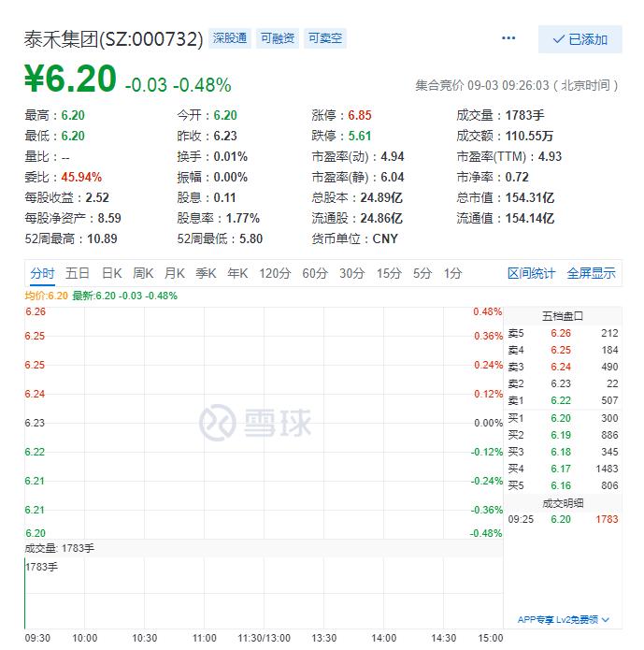Click the 52周最高 value 10.89
The height and width of the screenshot is (650, 644).
(102, 238)
